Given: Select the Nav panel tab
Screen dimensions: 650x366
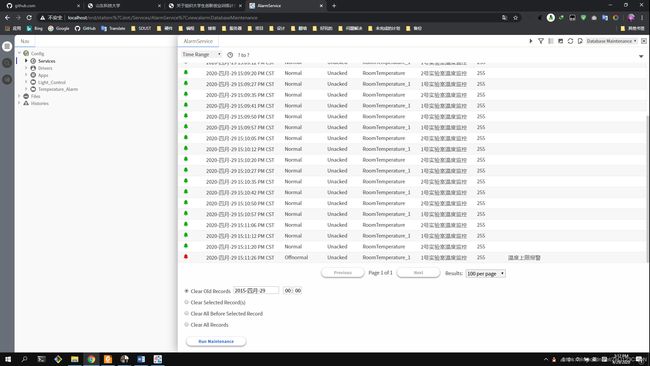Looking at the screenshot, I should click(x=25, y=41).
